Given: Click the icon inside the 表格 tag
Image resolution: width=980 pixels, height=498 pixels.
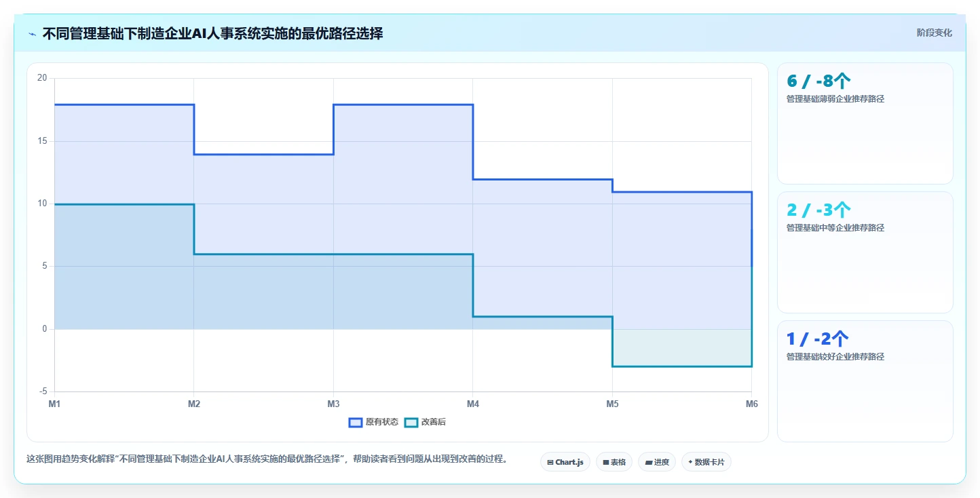Looking at the screenshot, I should click(606, 463).
